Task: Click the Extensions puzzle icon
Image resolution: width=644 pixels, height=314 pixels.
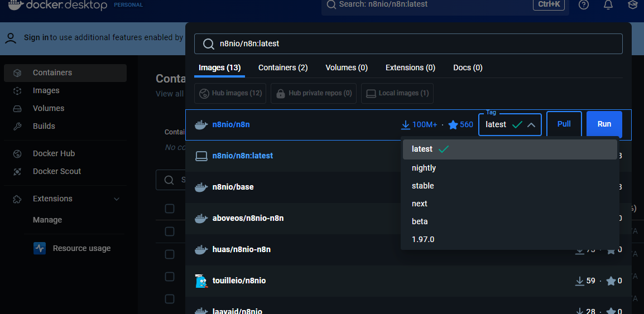Action: point(17,199)
